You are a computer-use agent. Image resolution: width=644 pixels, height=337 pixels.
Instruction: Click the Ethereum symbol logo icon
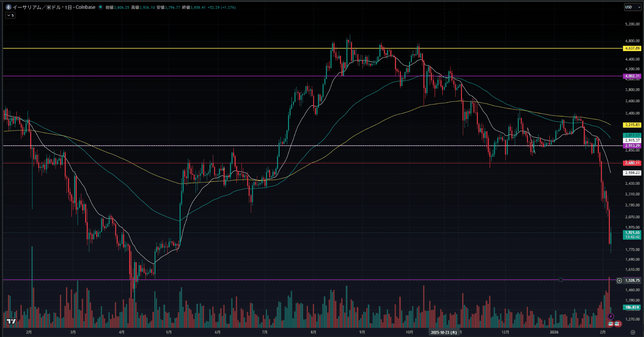pyautogui.click(x=8, y=7)
